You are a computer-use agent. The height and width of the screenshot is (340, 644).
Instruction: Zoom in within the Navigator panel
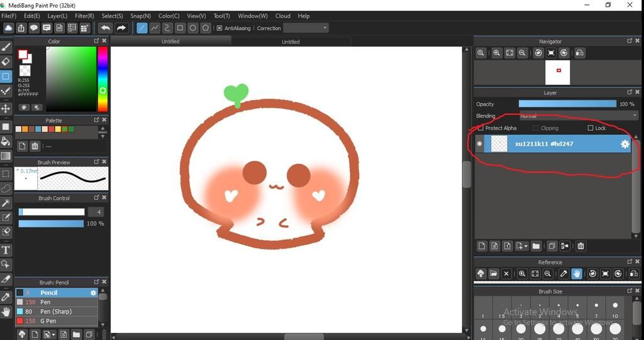[x=497, y=53]
